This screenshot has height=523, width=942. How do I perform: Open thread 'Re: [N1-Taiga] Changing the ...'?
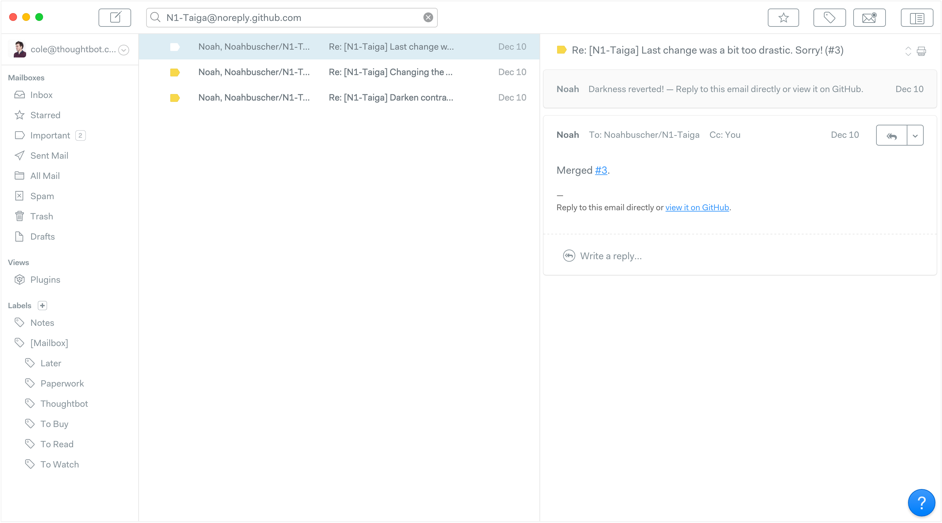339,72
